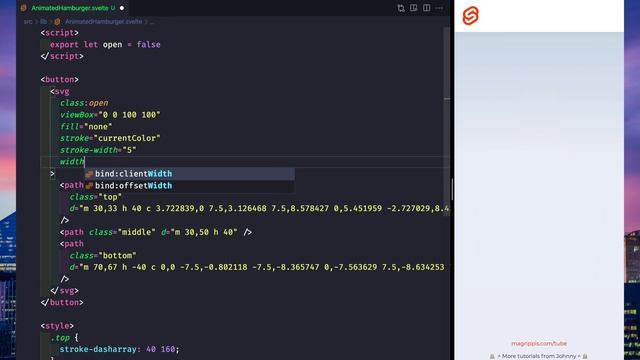Split the editor with the split icon
This screenshot has width=640, height=360.
427,8
